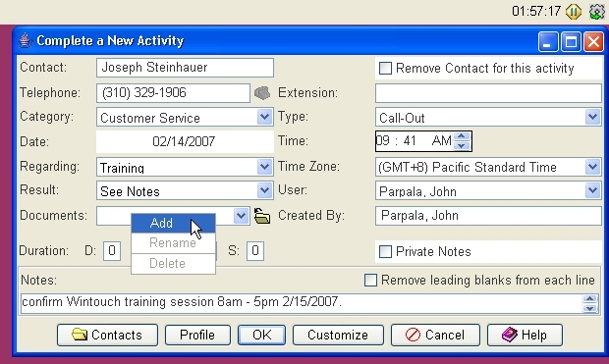Open the Profile button
Image resolution: width=609 pixels, height=364 pixels.
(x=197, y=335)
